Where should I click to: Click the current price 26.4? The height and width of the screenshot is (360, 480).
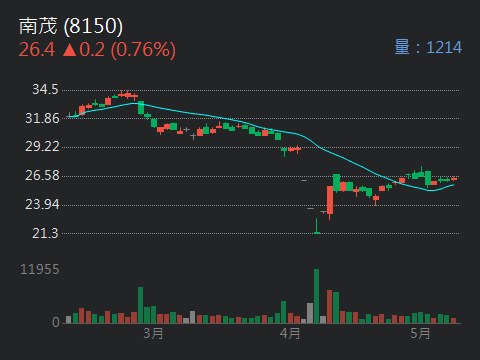coord(37,49)
